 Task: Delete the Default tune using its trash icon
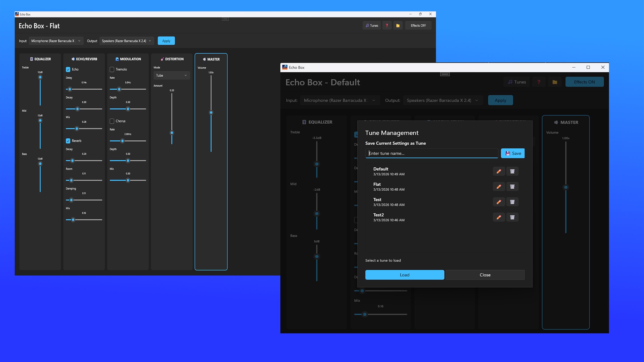512,171
